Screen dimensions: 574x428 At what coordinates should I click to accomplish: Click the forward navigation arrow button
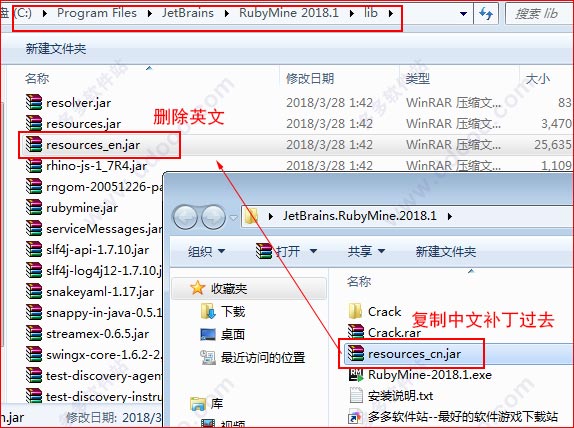point(213,217)
